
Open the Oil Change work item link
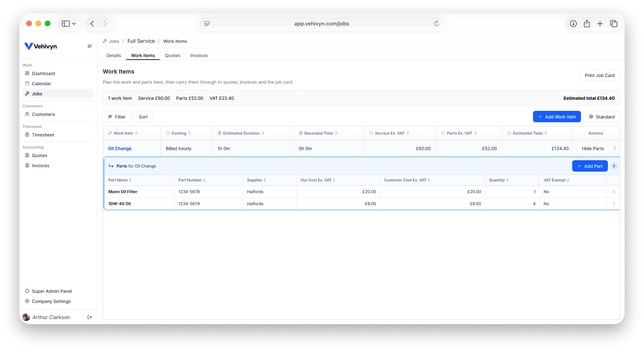point(120,149)
